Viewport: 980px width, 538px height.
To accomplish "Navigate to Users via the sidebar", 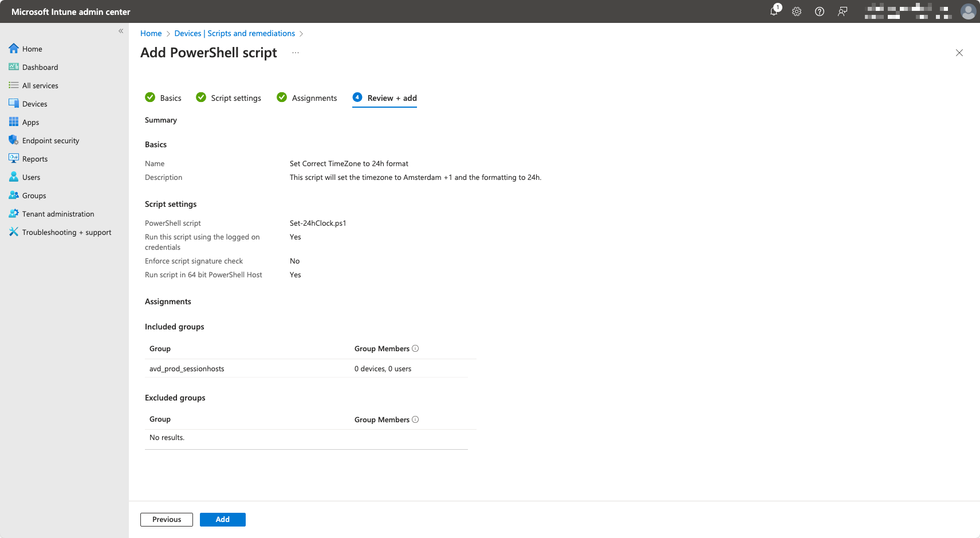I will (x=30, y=177).
